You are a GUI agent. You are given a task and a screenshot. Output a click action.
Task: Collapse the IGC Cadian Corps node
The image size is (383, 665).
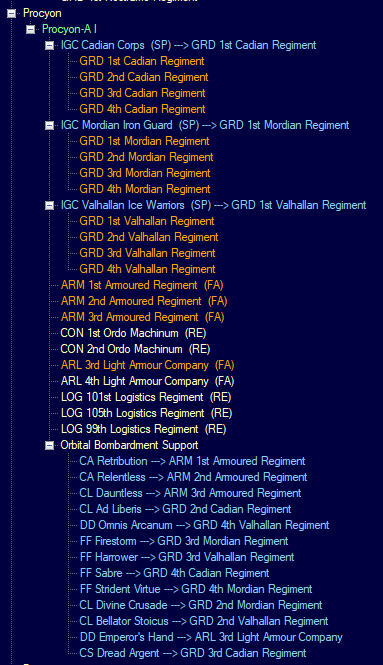click(50, 45)
